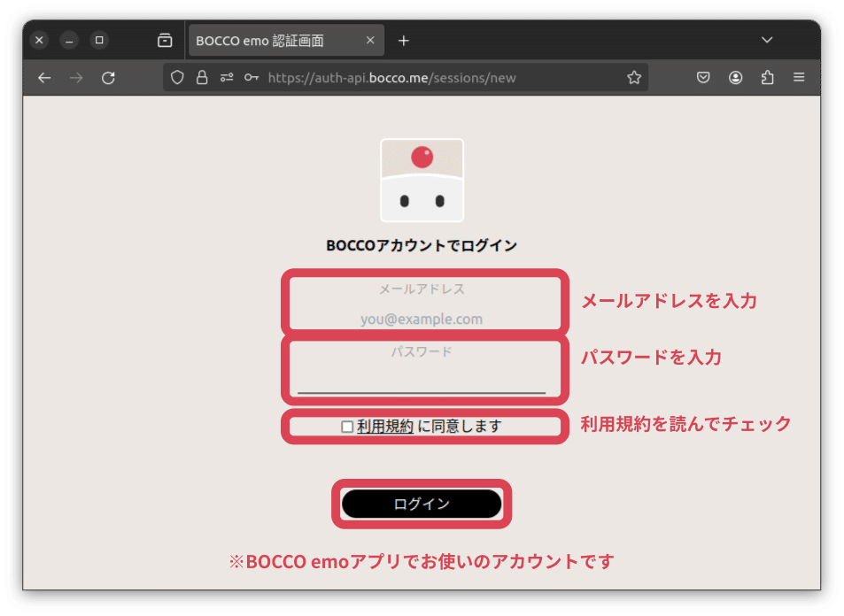View site security via the padlock icon
The width and height of the screenshot is (844, 616).
point(200,77)
